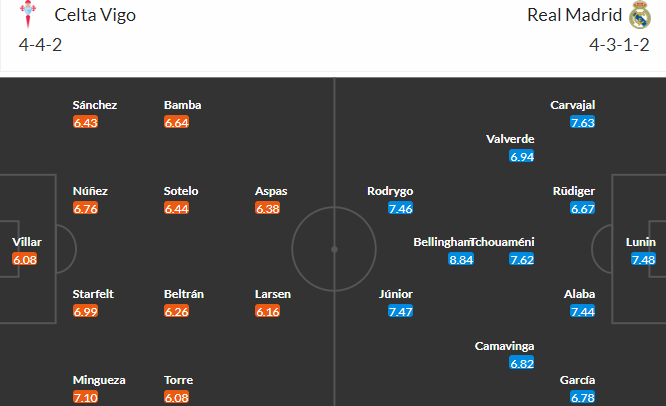Open the Celta Vigo team name link

point(95,15)
